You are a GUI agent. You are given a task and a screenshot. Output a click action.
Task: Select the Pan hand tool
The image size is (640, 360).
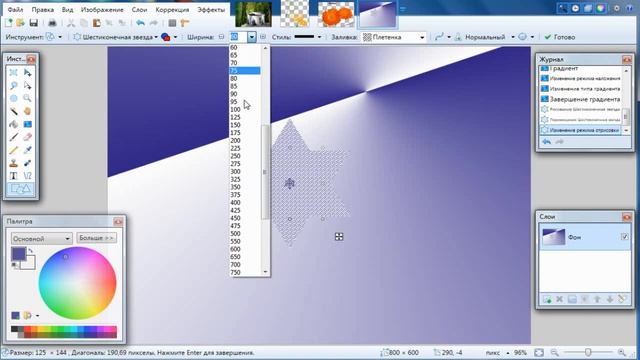coord(27,111)
